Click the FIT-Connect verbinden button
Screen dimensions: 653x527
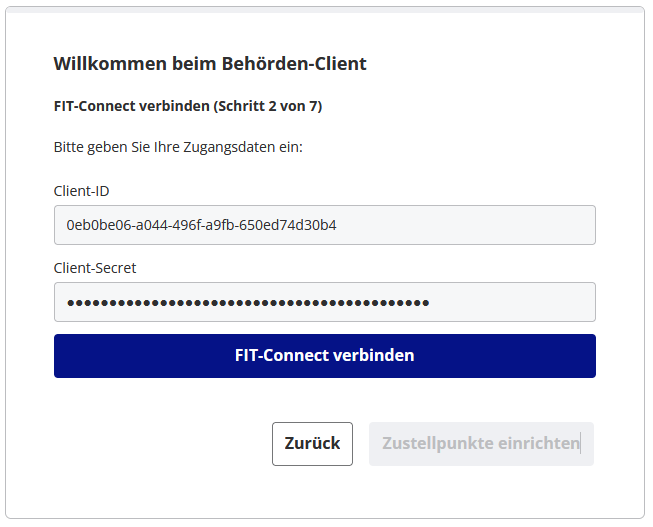(x=324, y=356)
